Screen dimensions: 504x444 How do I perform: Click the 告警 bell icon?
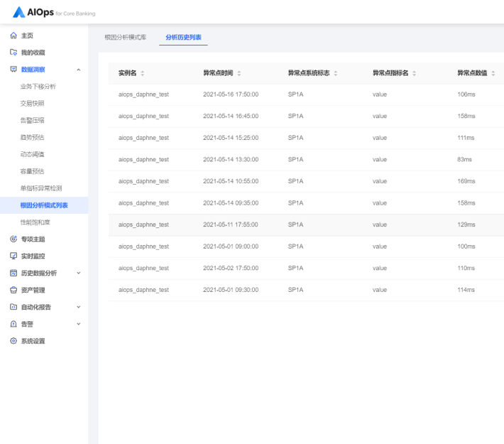(x=13, y=324)
